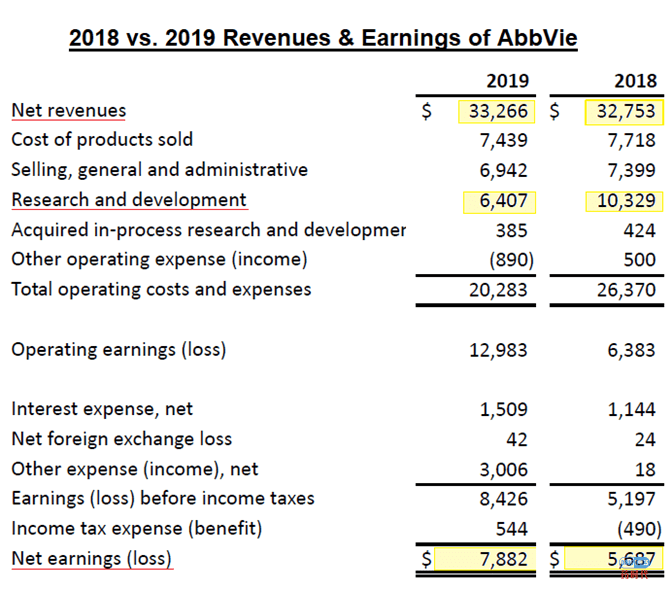
Task: Select the value 12,983
Action: 498,350
